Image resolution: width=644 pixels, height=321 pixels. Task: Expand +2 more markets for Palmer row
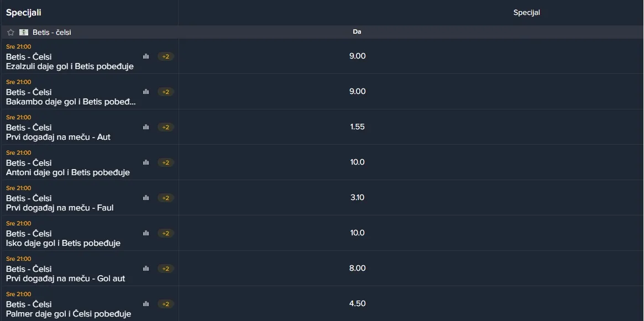click(x=165, y=304)
